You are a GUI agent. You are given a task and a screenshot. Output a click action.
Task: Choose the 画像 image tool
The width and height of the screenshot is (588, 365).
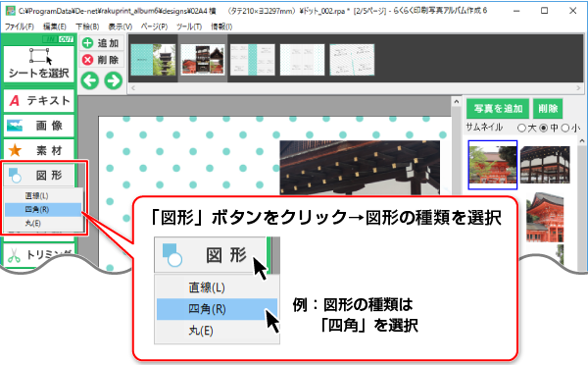point(39,126)
